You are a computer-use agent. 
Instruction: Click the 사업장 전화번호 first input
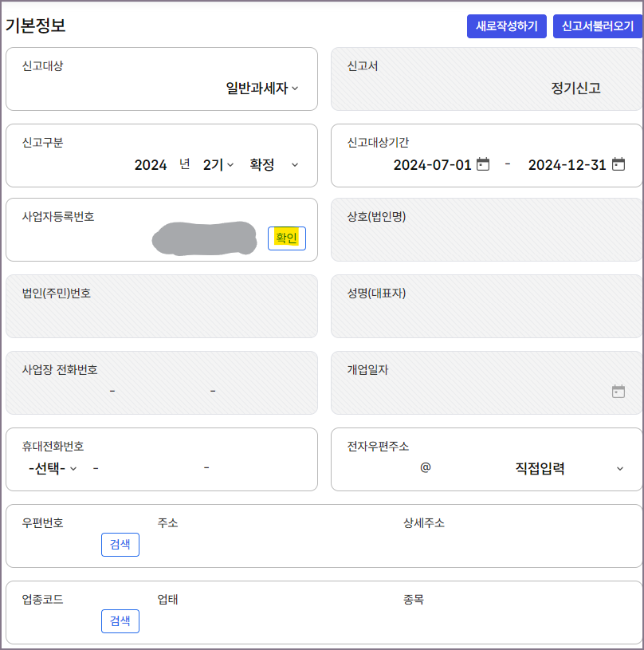pos(80,391)
